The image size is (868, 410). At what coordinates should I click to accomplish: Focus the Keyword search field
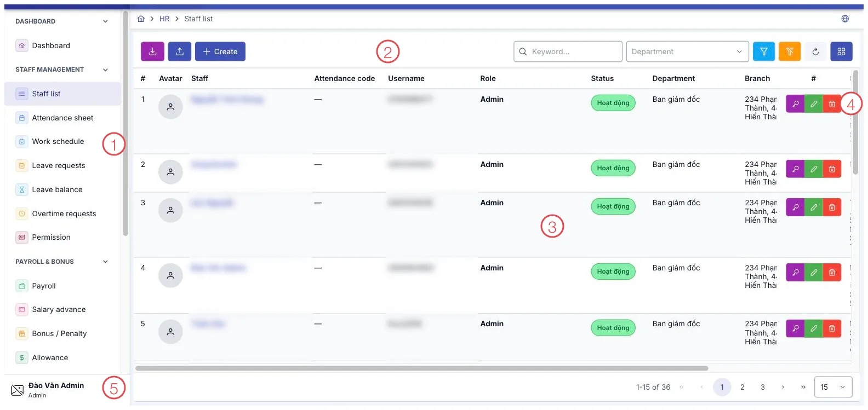pyautogui.click(x=568, y=51)
